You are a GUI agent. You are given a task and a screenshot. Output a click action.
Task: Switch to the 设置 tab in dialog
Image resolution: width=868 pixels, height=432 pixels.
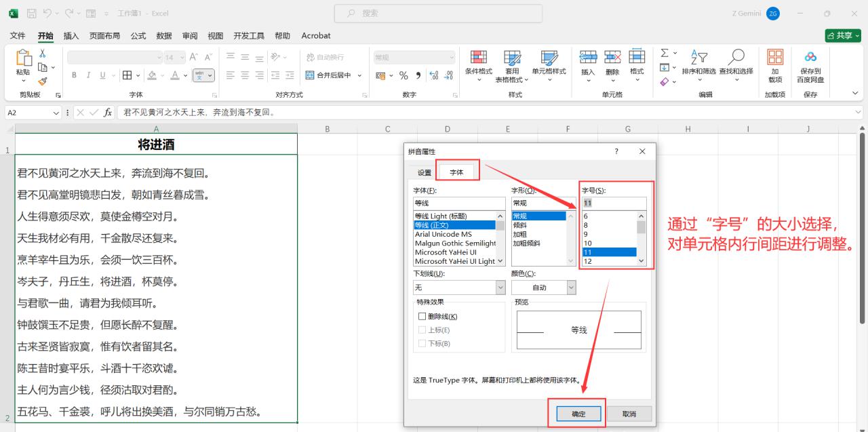[x=425, y=172]
